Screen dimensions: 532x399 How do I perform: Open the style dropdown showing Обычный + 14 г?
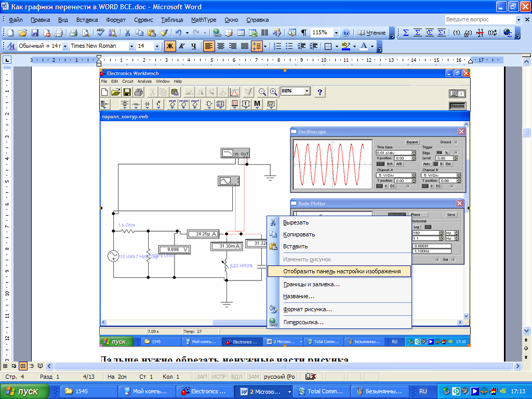[65, 46]
